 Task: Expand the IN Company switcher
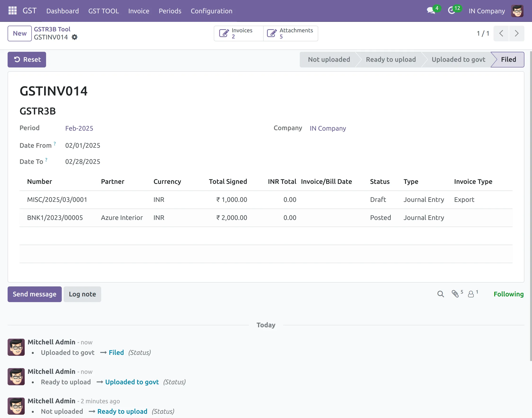point(486,11)
